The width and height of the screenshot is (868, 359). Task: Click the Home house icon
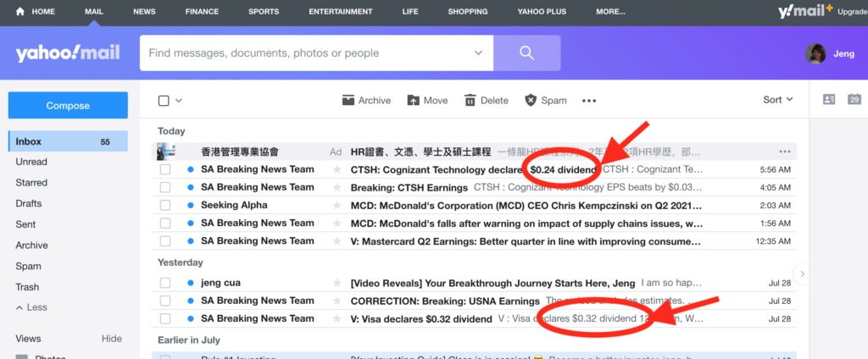20,11
